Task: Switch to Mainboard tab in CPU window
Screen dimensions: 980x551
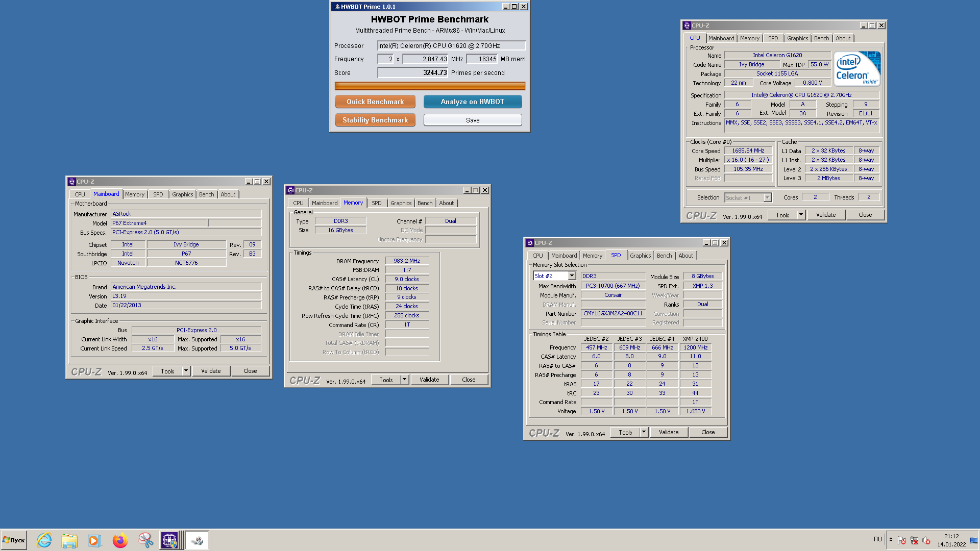Action: pyautogui.click(x=721, y=38)
